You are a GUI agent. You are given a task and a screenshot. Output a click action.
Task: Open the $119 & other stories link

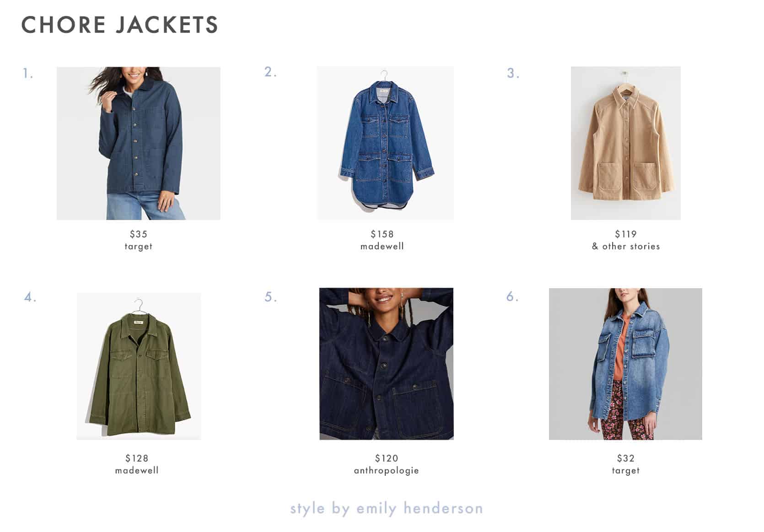coord(625,240)
